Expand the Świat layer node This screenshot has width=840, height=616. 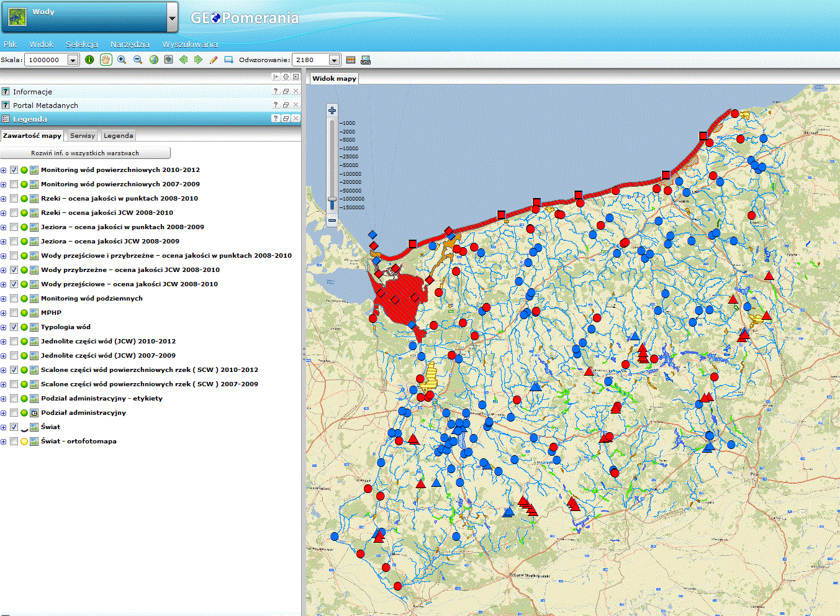(4, 427)
